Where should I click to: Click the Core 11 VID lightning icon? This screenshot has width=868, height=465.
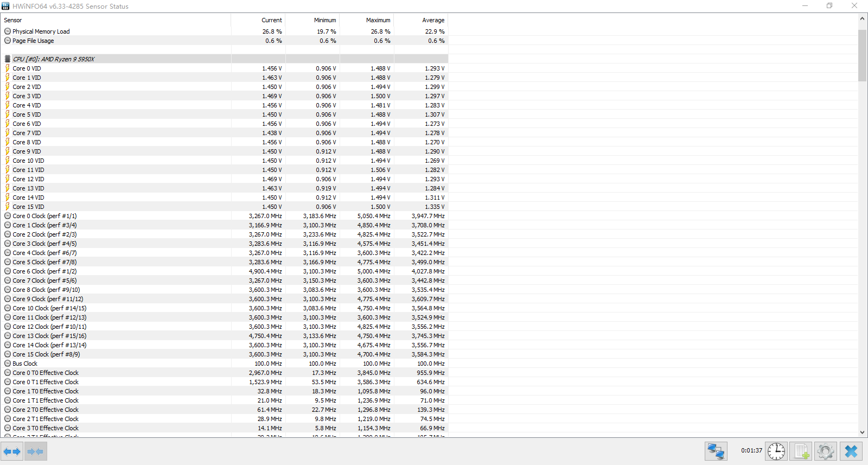click(x=8, y=169)
